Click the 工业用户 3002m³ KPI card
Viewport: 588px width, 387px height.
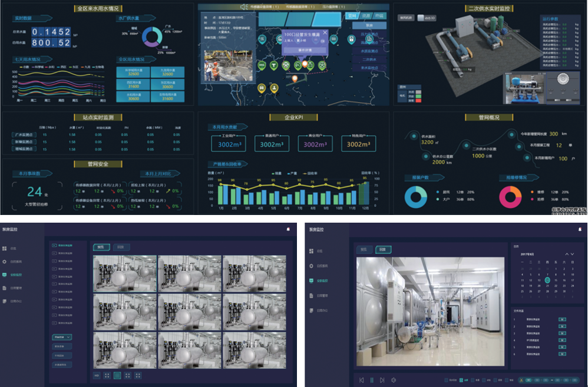click(229, 143)
